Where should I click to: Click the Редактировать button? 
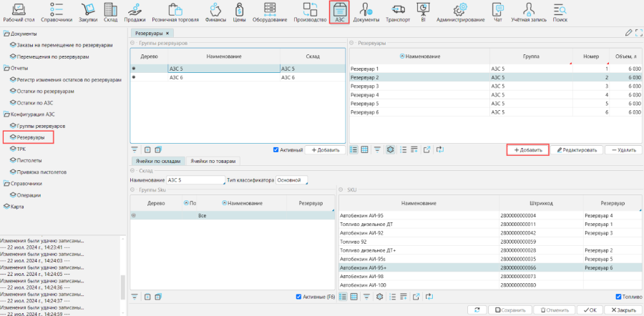(576, 150)
